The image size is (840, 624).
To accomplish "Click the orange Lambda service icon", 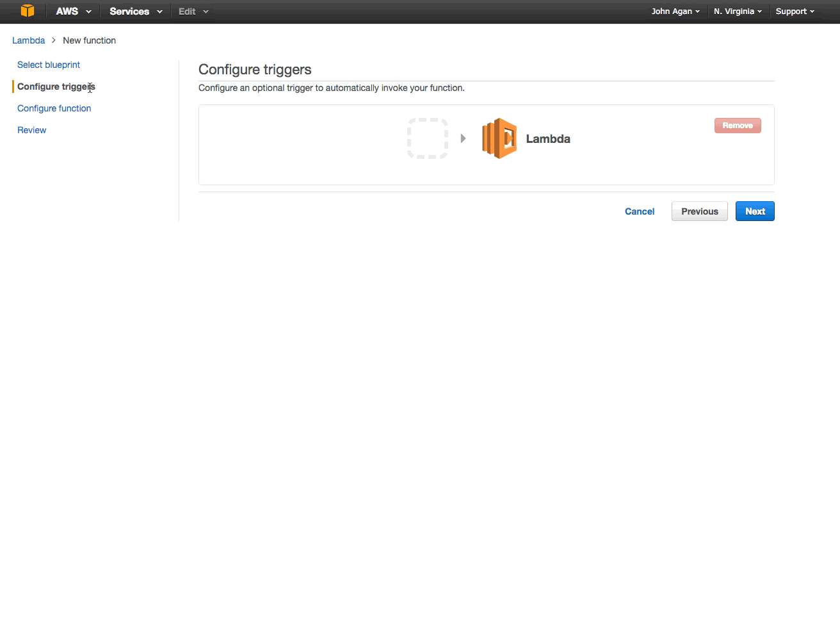I will (x=499, y=138).
